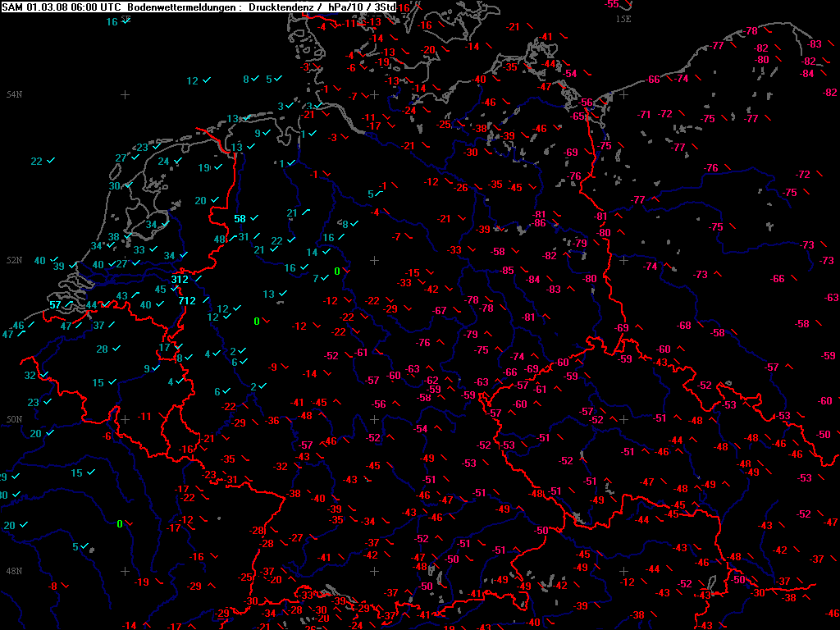The width and height of the screenshot is (840, 630).
Task: Click the 48N latitude label
Action: [14, 571]
